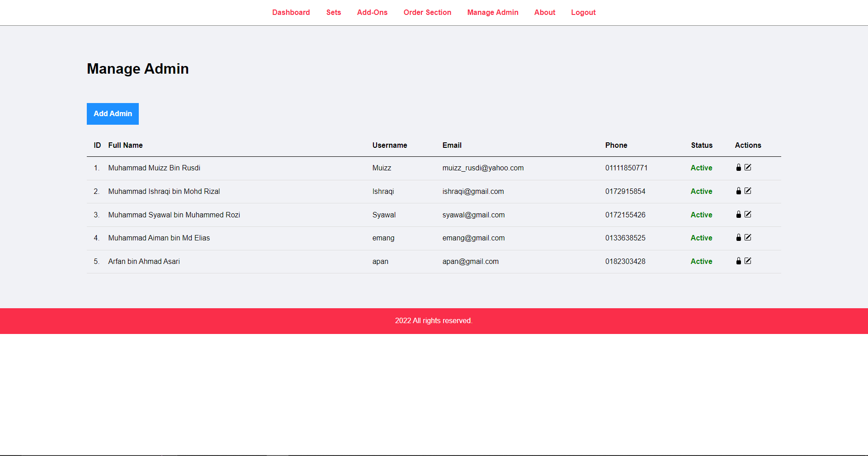Go to the Order Section

(x=427, y=12)
